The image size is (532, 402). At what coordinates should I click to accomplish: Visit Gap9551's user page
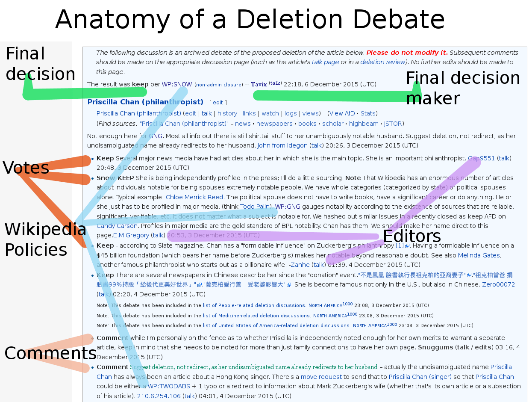(x=482, y=158)
